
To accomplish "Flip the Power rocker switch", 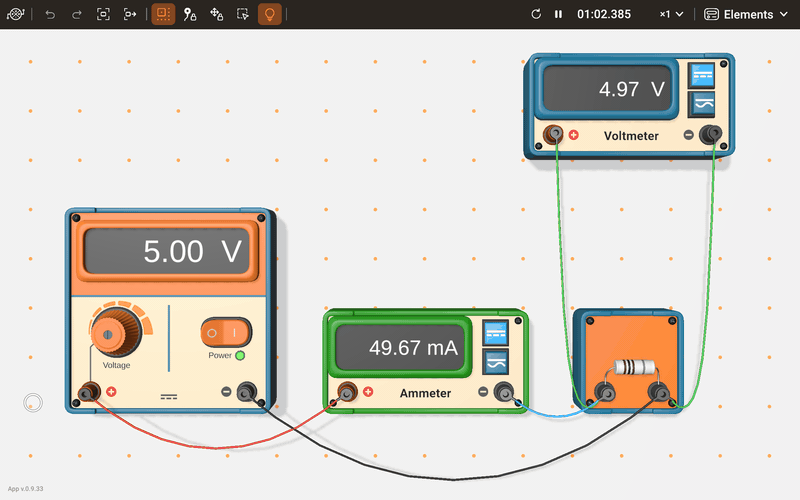I will click(226, 333).
